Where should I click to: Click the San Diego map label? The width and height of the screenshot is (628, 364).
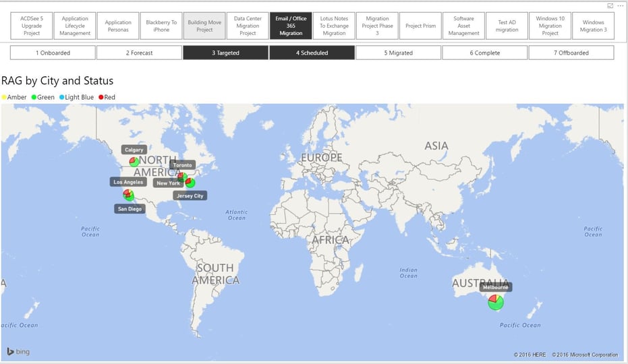[130, 209]
